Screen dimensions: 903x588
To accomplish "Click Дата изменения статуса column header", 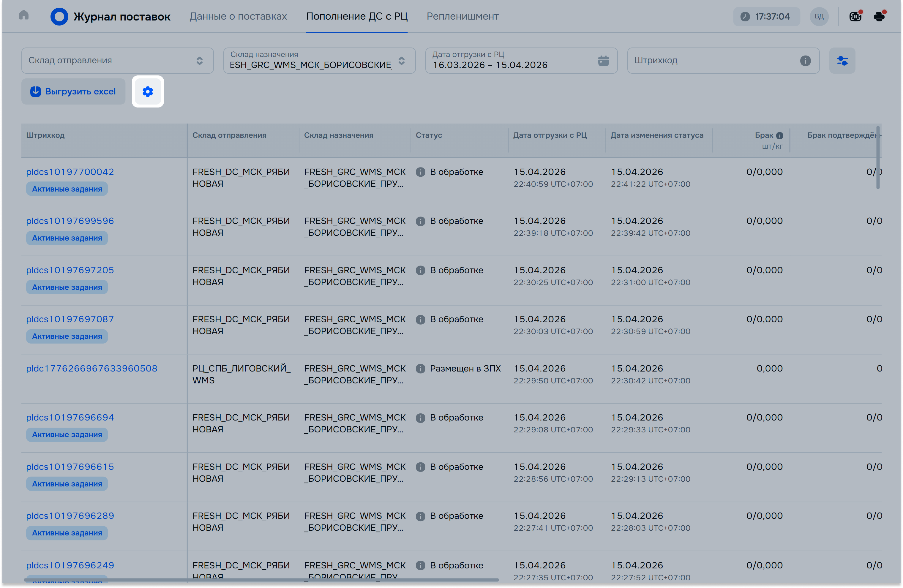I will click(x=657, y=135).
